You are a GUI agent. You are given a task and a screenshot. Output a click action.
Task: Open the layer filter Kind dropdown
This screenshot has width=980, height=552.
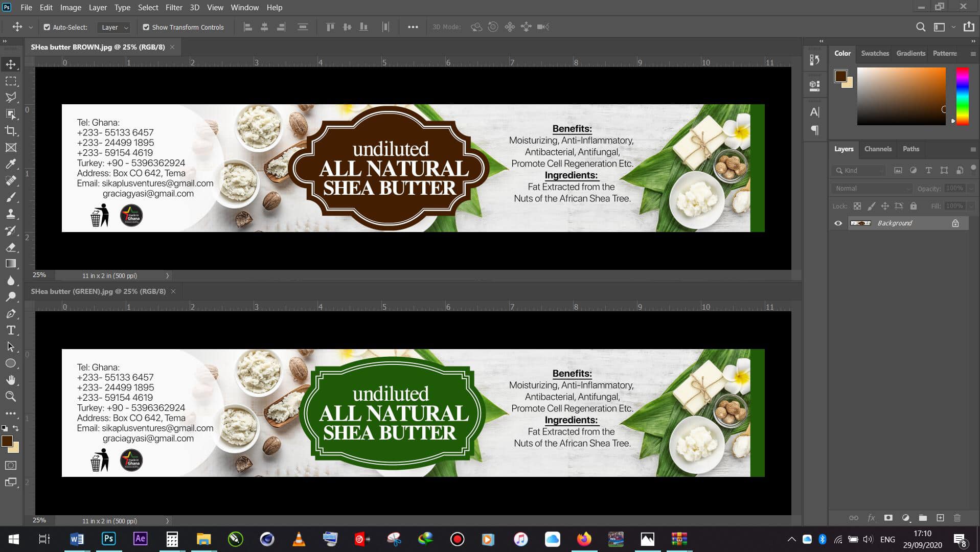859,170
